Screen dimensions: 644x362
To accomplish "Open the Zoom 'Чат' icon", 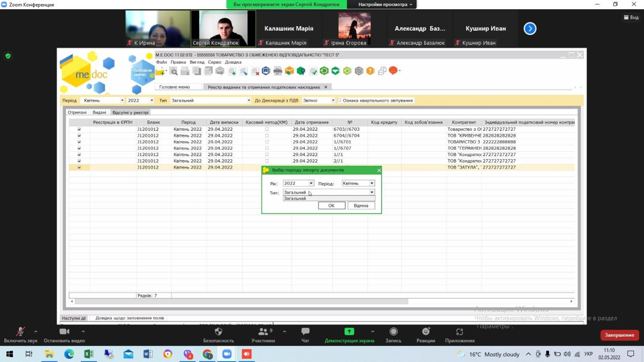I will click(305, 335).
